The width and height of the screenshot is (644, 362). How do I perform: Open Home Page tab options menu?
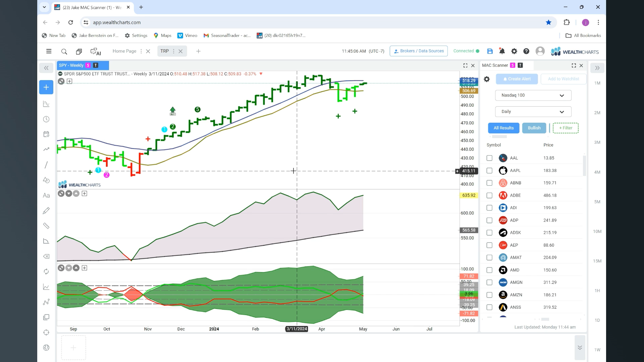coord(141,51)
